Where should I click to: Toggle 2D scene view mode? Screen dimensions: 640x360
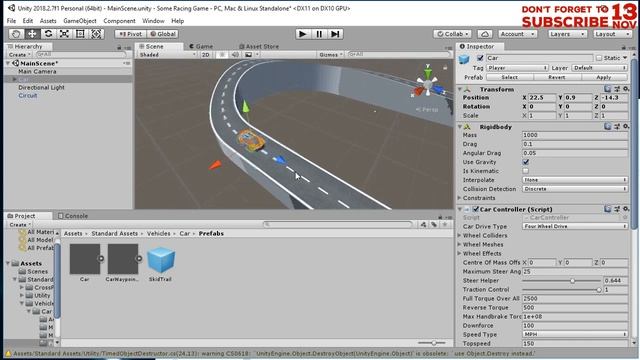click(206, 54)
